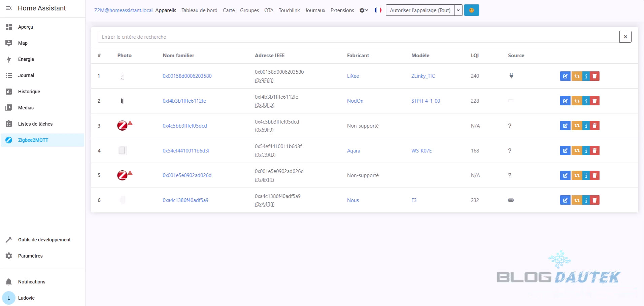Expand the settings gear dropdown

364,10
